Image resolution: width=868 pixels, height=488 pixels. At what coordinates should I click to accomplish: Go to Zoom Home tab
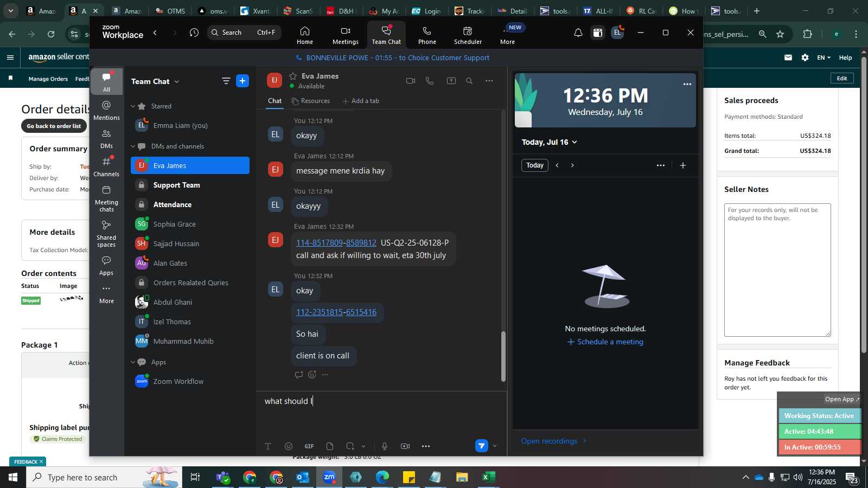coord(305,35)
